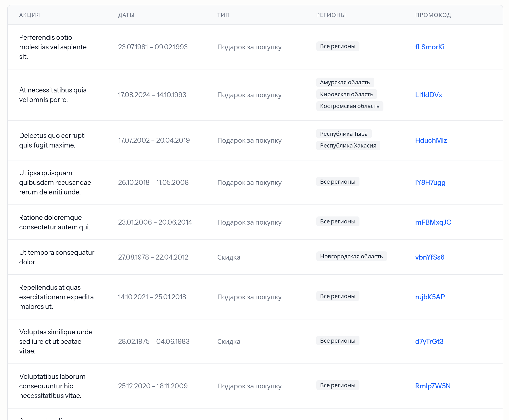
Task: Click the Акция column header
Action: [x=29, y=15]
